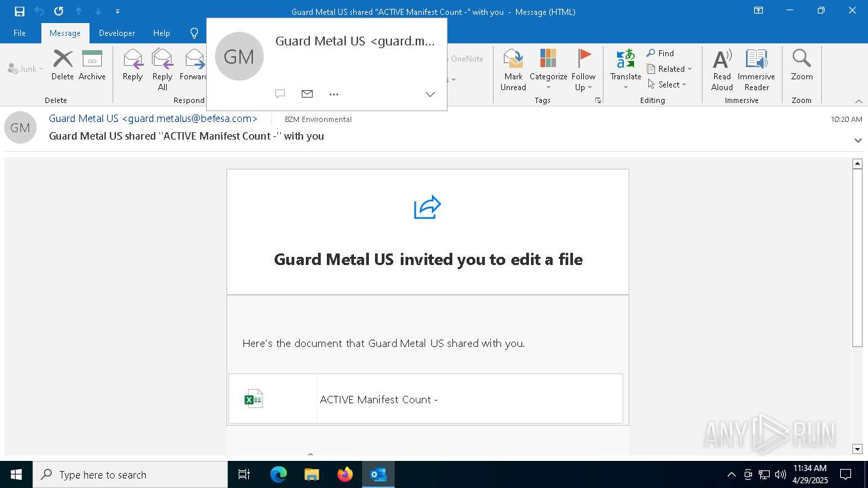Open more options ellipsis on contact card
868x488 pixels.
pos(334,94)
